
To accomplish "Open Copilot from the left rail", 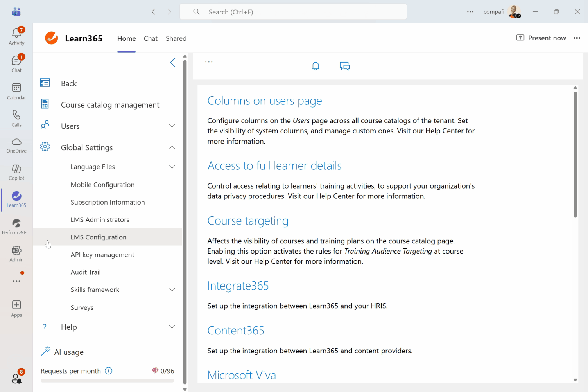I will click(16, 171).
